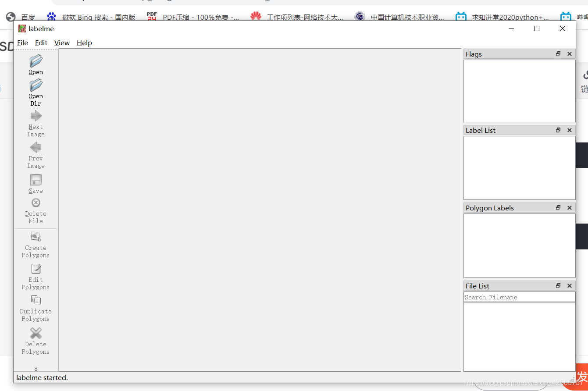
Task: Close the Polygon Labels panel
Action: tap(570, 208)
